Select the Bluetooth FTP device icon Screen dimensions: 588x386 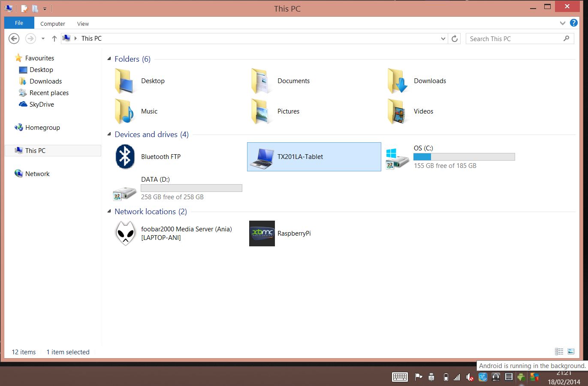[x=125, y=157]
